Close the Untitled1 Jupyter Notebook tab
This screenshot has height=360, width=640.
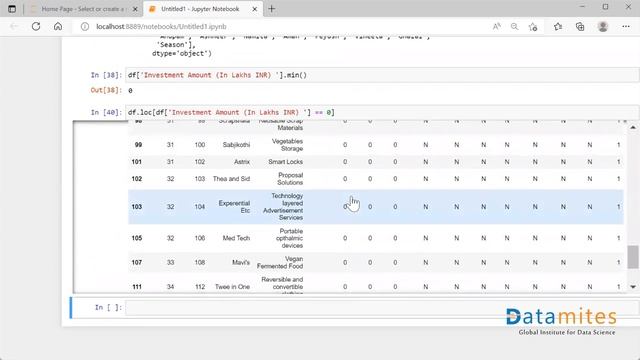pos(255,9)
